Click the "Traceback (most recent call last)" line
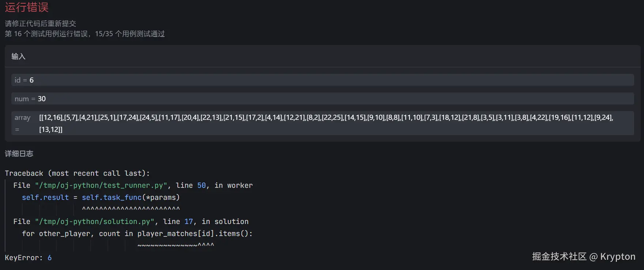644x270 pixels. tap(77, 173)
